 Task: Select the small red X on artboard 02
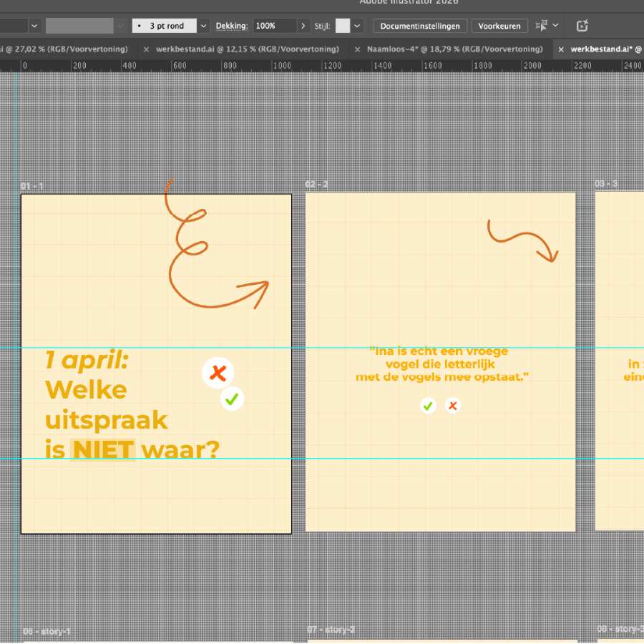click(452, 406)
